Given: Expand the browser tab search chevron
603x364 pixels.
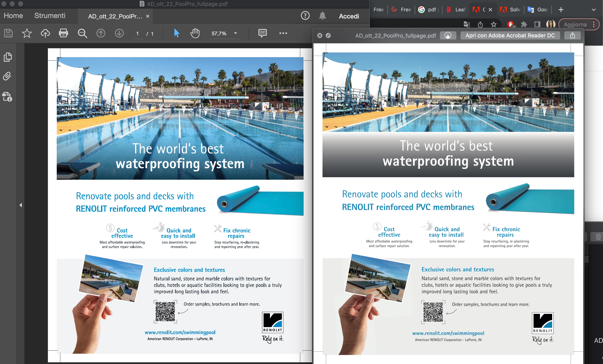Looking at the screenshot, I should point(594,10).
